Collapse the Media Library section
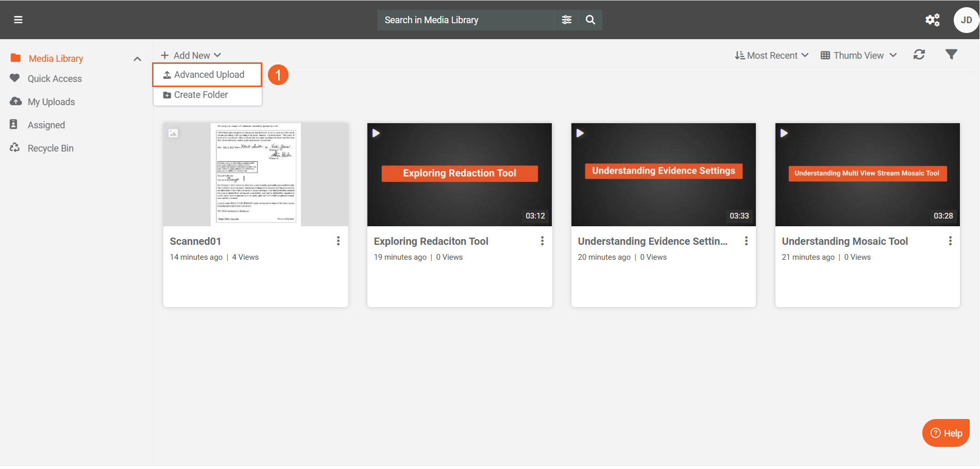 pos(137,59)
